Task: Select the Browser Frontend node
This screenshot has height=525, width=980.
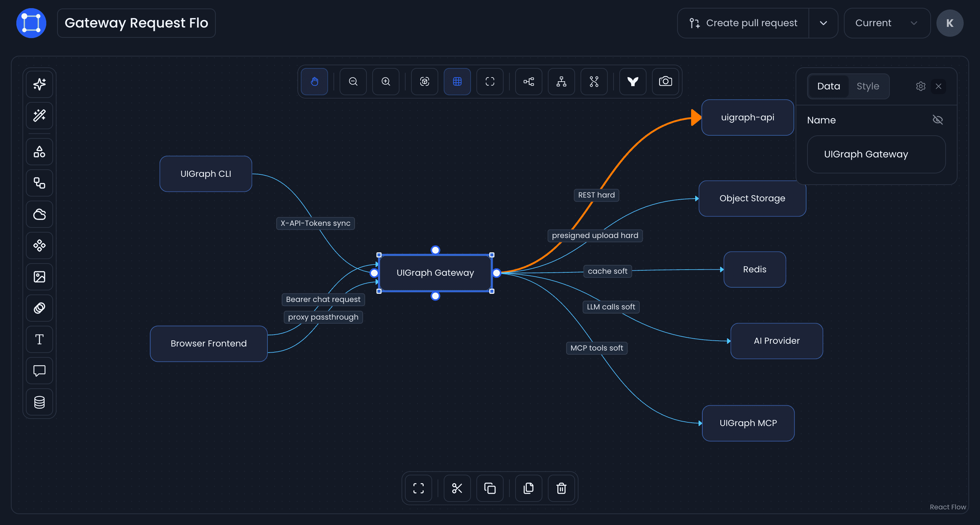Action: pyautogui.click(x=209, y=344)
